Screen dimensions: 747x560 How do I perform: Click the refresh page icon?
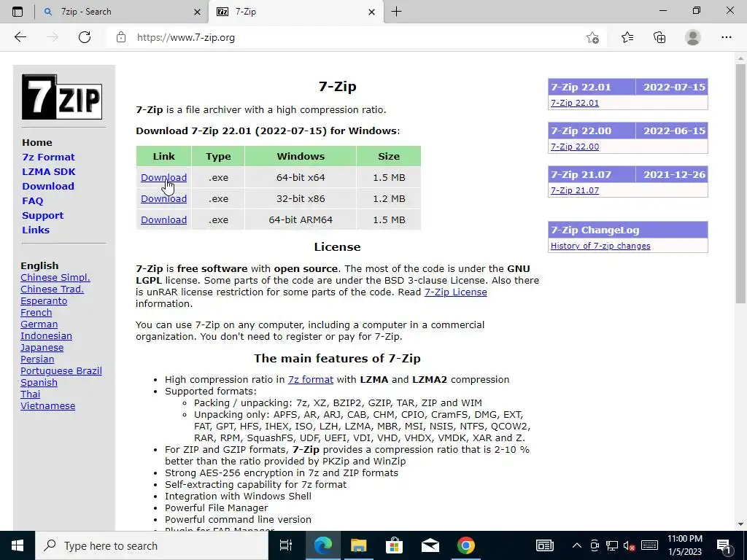pos(85,37)
